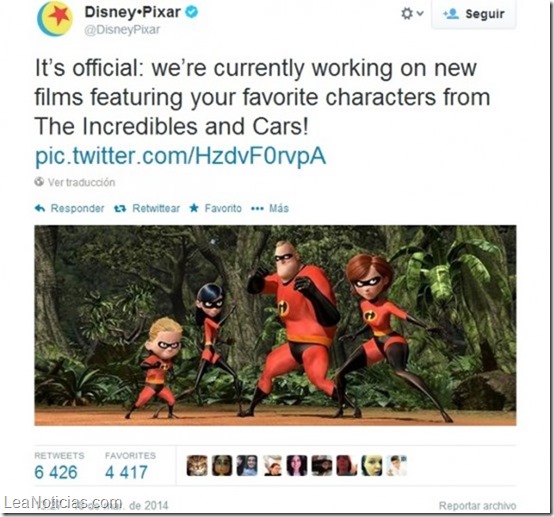This screenshot has height=517, width=554.
Task: Click the Reportar archivo link
Action: [477, 506]
